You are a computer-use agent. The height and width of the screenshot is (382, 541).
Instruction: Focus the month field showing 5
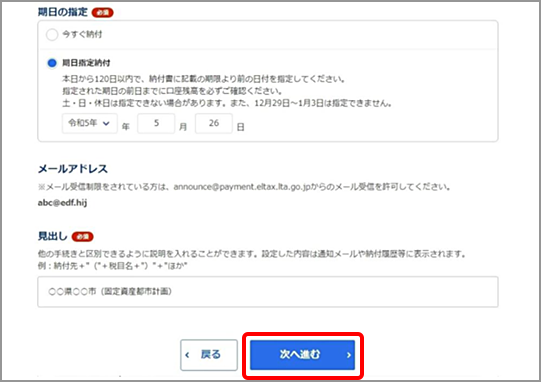156,123
